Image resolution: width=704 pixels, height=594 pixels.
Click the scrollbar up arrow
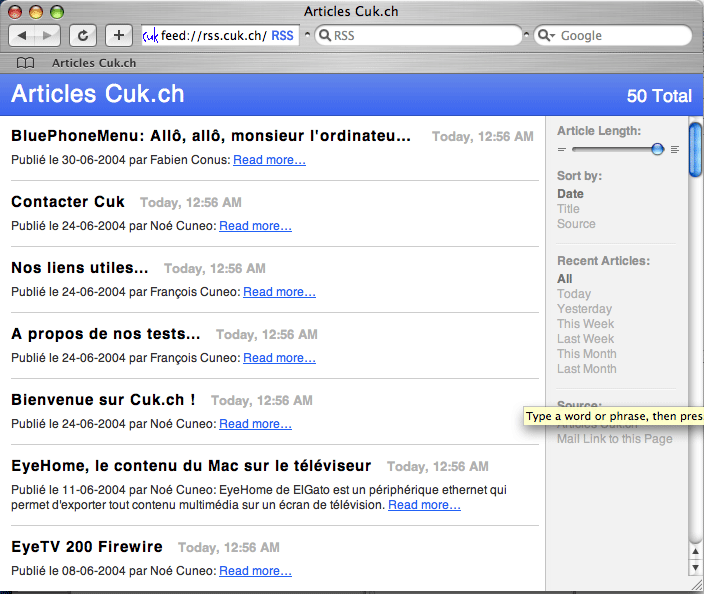pyautogui.click(x=695, y=552)
